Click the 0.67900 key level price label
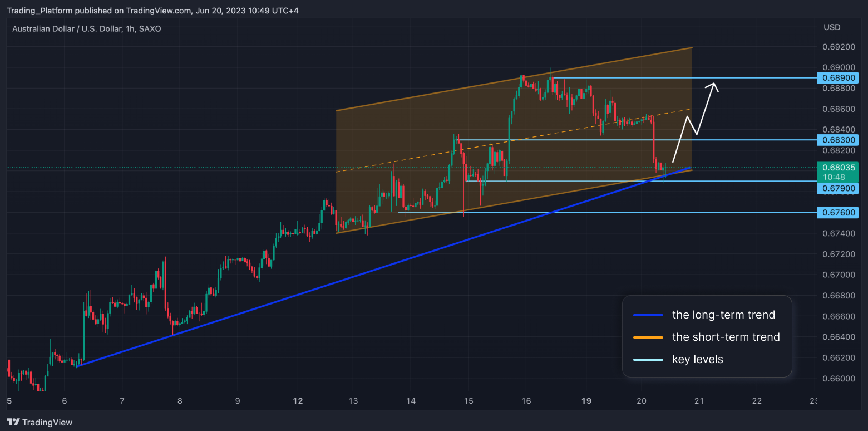 click(837, 189)
